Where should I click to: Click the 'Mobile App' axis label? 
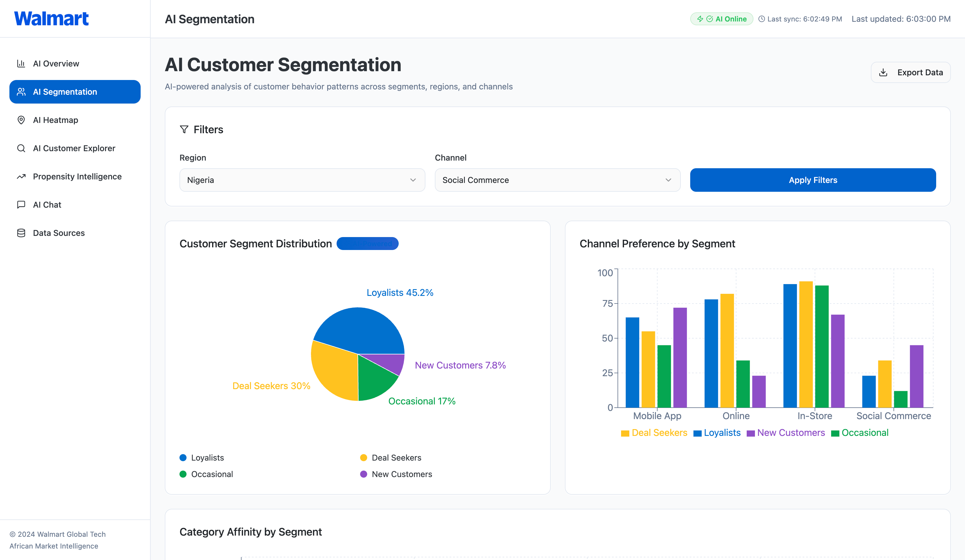(x=657, y=416)
